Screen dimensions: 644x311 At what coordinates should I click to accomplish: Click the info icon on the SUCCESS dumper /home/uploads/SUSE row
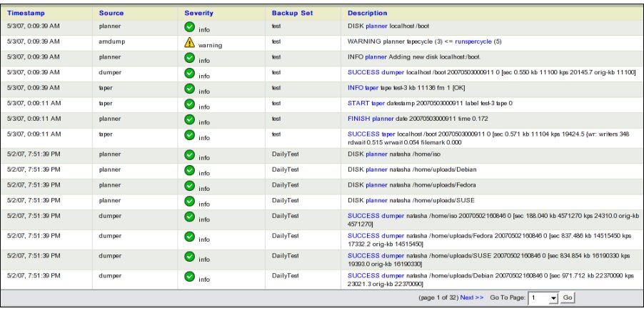(x=189, y=256)
